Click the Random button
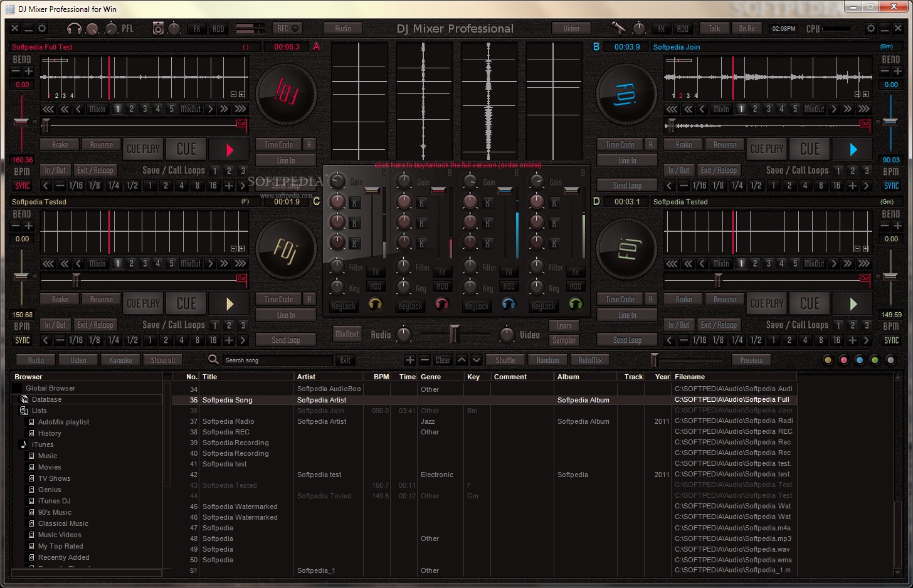This screenshot has width=913, height=588. coord(547,360)
